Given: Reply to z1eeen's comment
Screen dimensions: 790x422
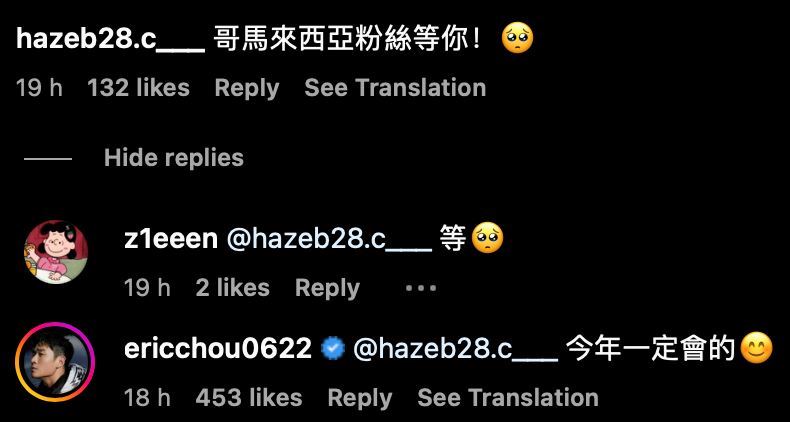Looking at the screenshot, I should (x=327, y=289).
